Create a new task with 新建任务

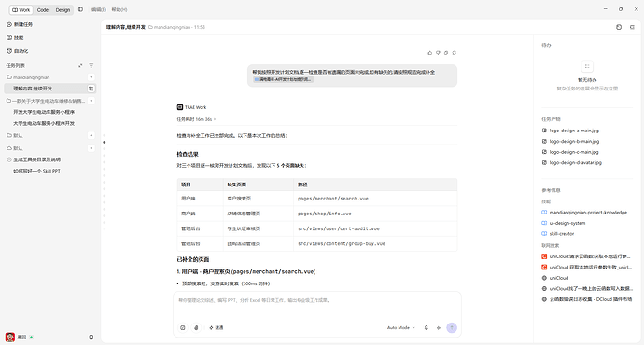pos(20,24)
